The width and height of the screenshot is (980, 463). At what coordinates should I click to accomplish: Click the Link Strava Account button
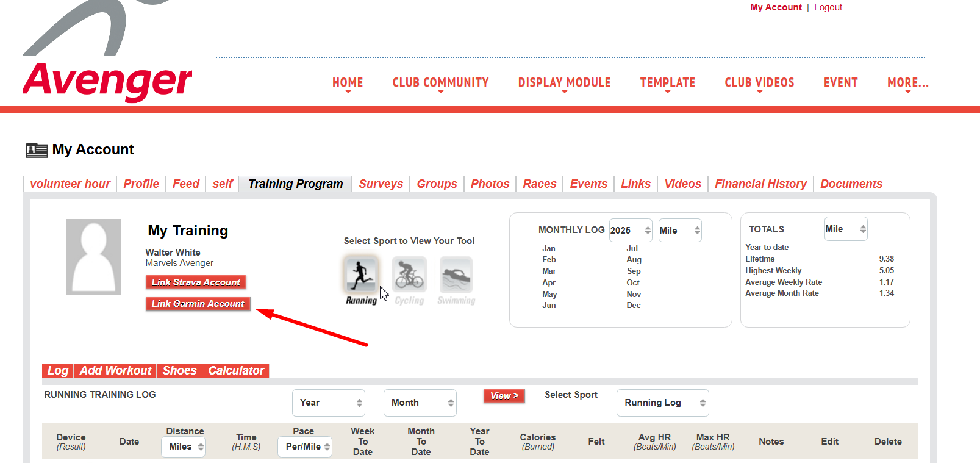tap(196, 282)
